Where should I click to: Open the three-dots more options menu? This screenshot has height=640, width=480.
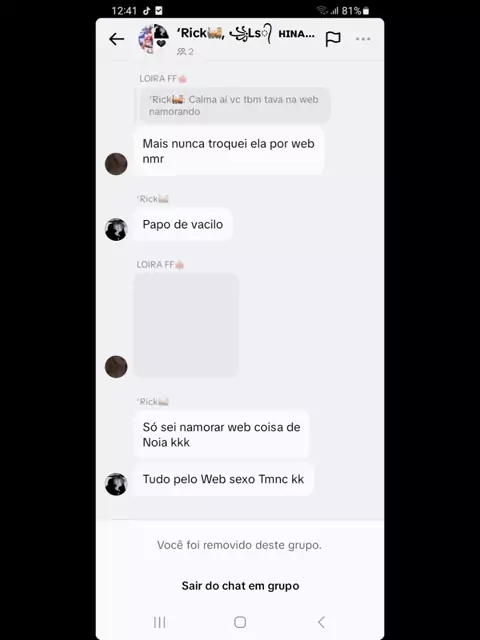click(x=363, y=39)
